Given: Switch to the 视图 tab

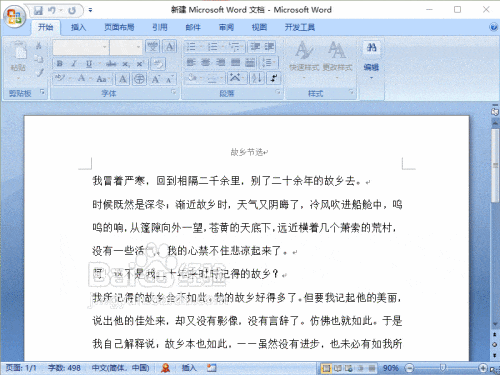Looking at the screenshot, I should tap(259, 27).
